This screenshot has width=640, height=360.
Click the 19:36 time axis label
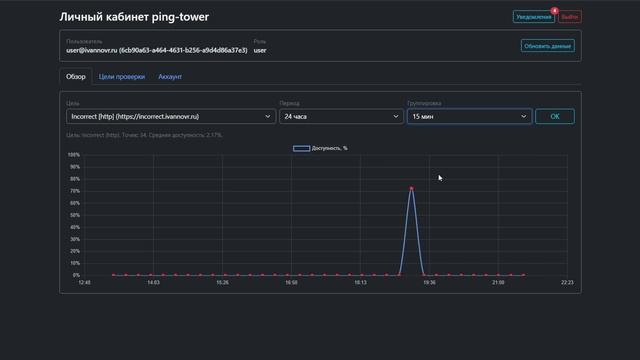tap(429, 282)
